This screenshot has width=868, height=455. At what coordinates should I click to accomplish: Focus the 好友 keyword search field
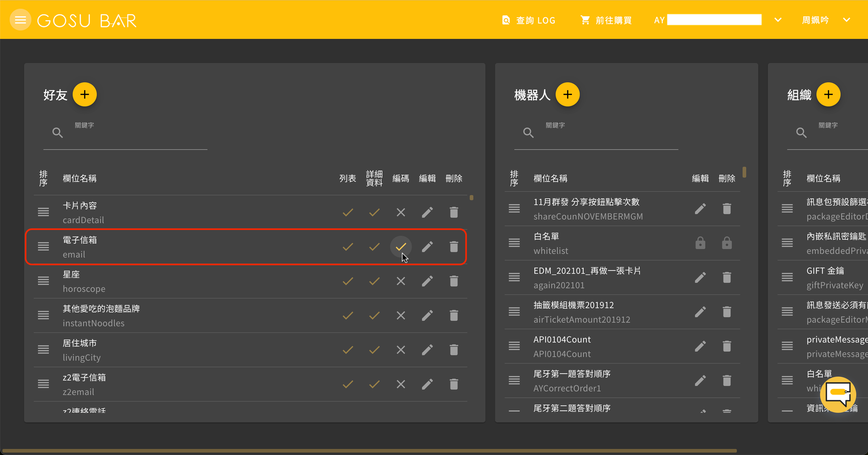click(125, 133)
